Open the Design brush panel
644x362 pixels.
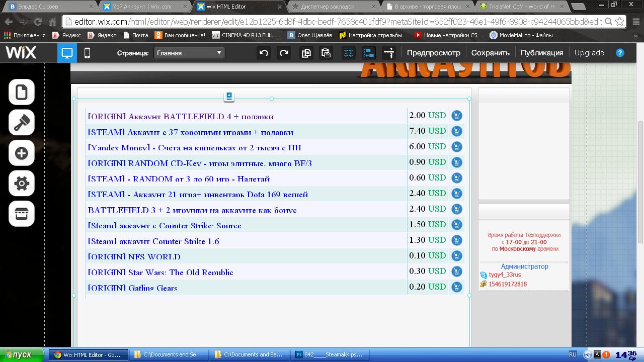click(22, 123)
